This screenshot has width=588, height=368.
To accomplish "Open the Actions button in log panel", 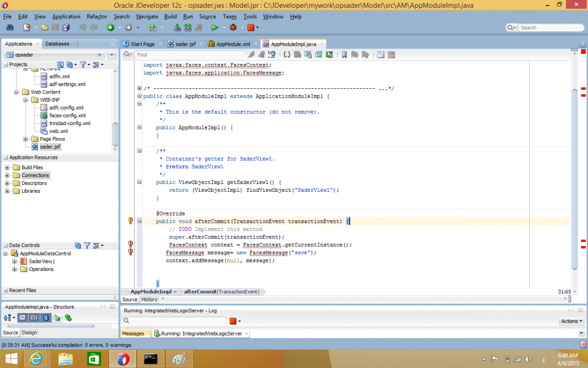I will [x=572, y=321].
